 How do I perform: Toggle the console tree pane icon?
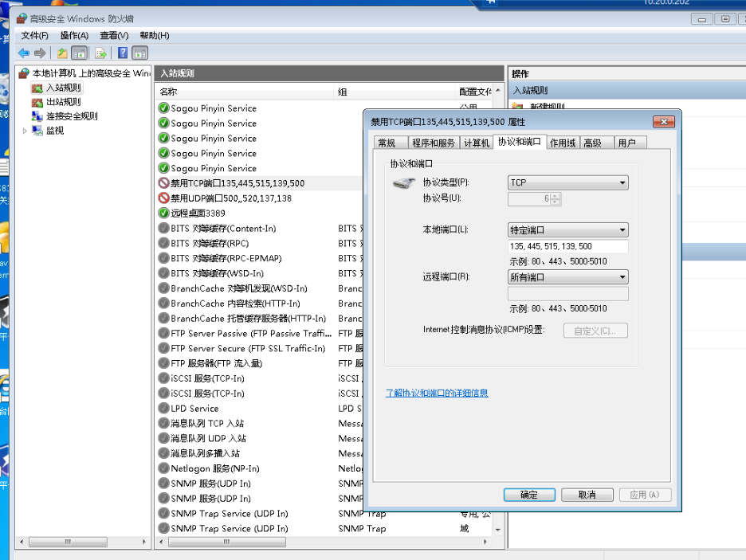coord(79,53)
